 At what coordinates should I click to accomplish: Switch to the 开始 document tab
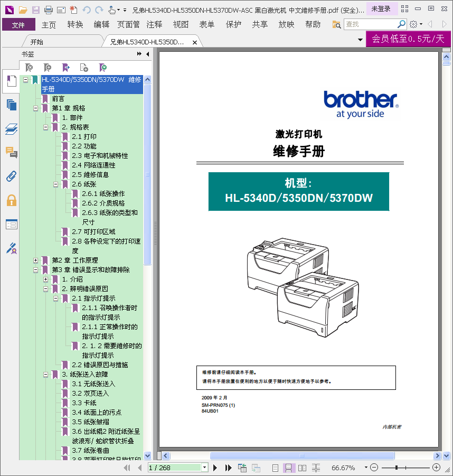(x=37, y=42)
